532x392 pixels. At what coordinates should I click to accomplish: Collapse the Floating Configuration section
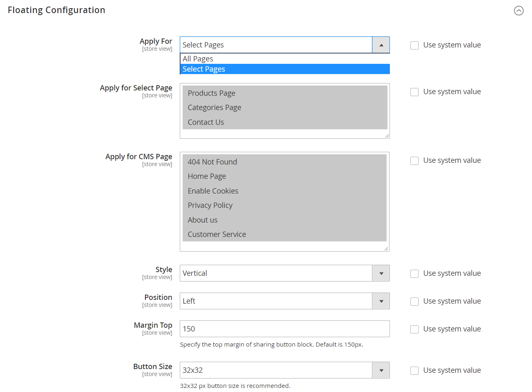tap(518, 11)
